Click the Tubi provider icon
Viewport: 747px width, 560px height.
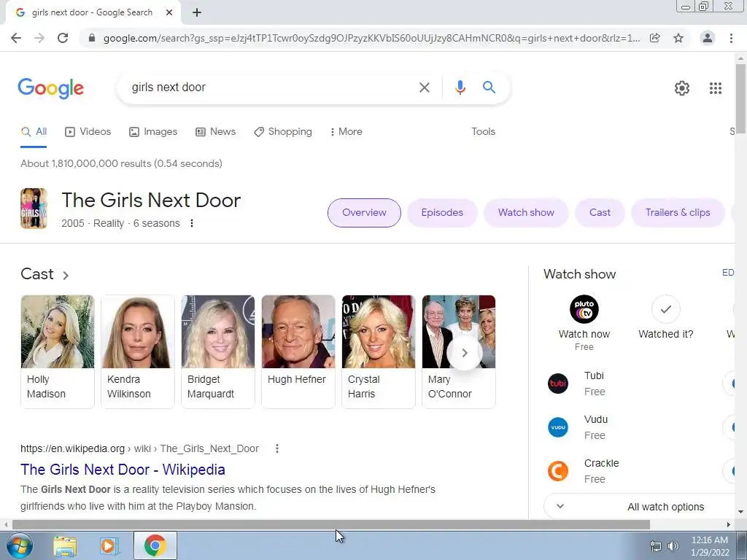coord(558,384)
